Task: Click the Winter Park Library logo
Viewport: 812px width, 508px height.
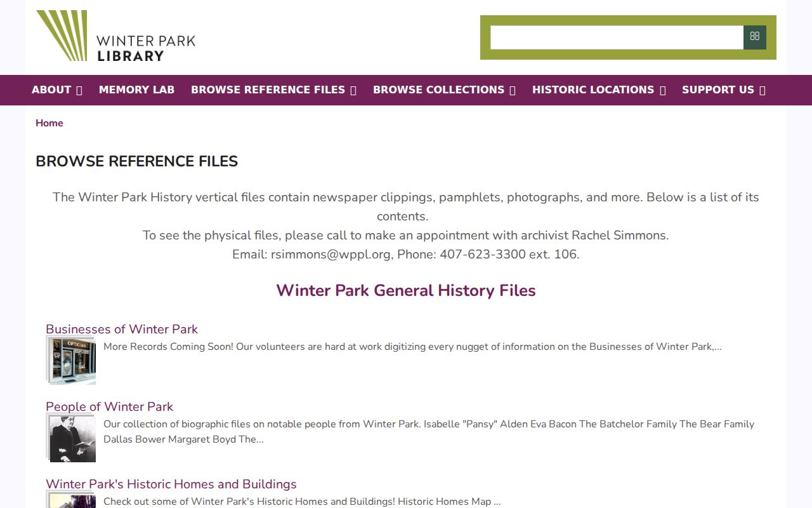Action: 115,36
